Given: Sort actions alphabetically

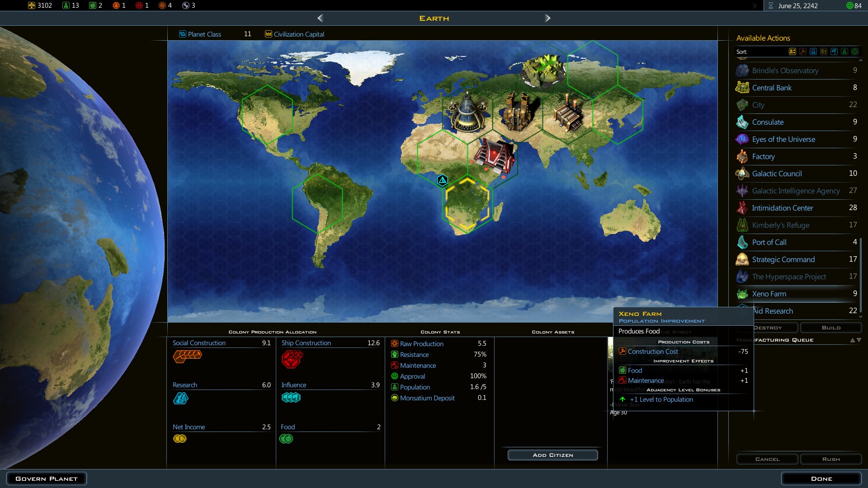Looking at the screenshot, I should (793, 52).
